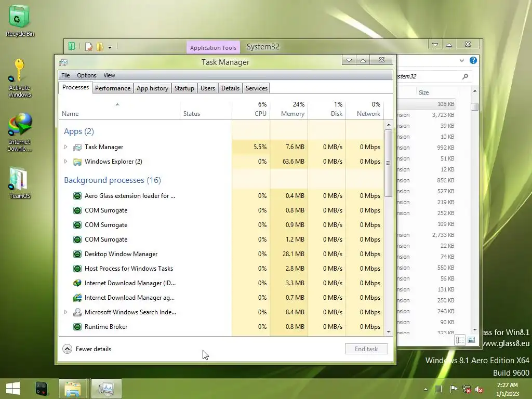Switch Explorer to large icons view
Viewport: 532px width, 399px height.
[x=471, y=340]
